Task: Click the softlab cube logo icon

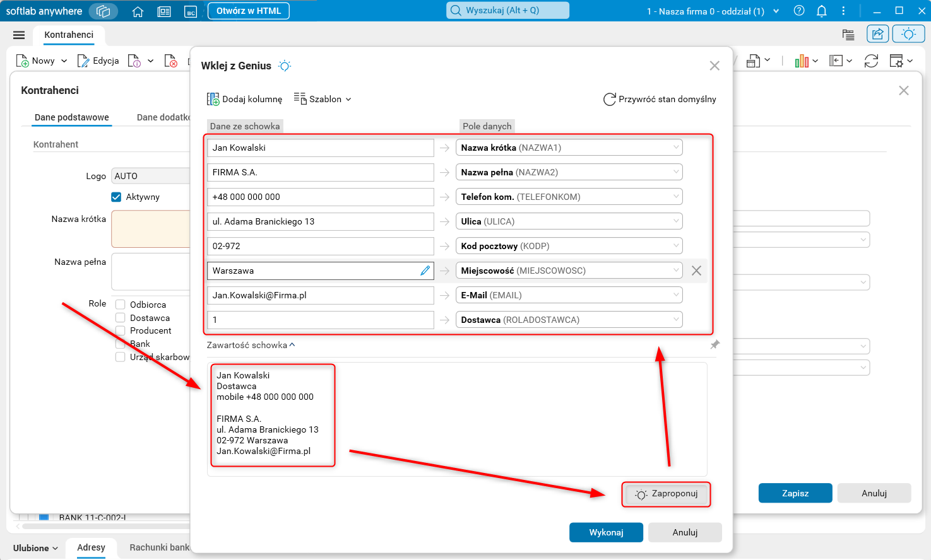Action: tap(104, 11)
